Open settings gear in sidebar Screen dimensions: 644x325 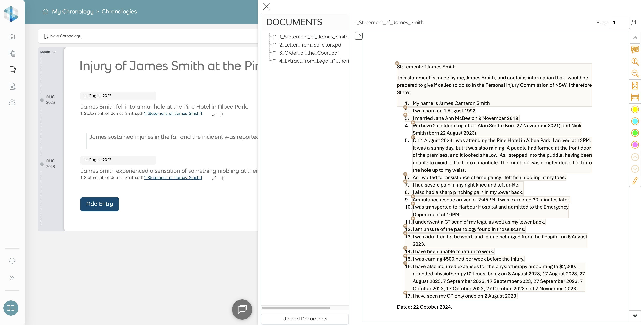[x=12, y=103]
